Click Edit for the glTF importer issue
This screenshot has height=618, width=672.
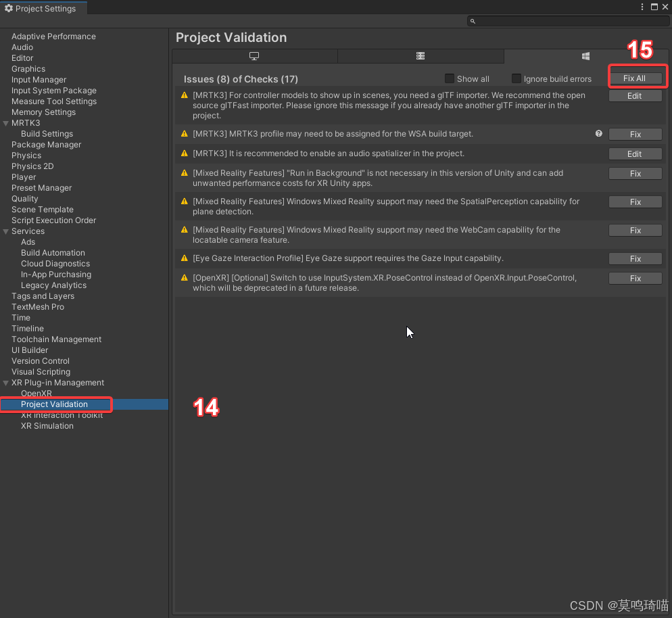pyautogui.click(x=635, y=96)
